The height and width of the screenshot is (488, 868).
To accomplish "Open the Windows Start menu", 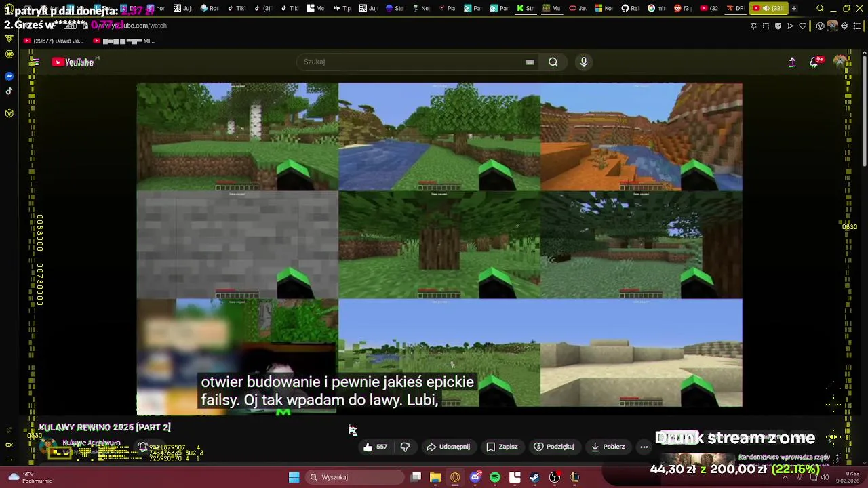I will (x=294, y=477).
